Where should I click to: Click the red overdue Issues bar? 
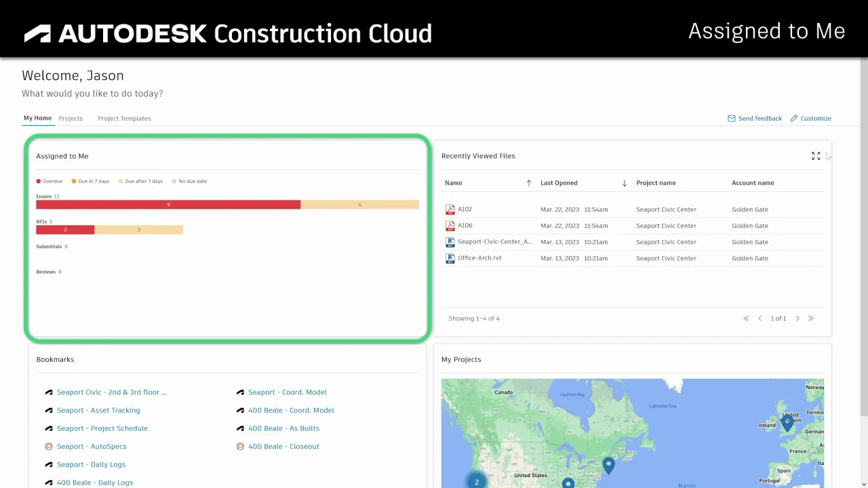(x=168, y=205)
